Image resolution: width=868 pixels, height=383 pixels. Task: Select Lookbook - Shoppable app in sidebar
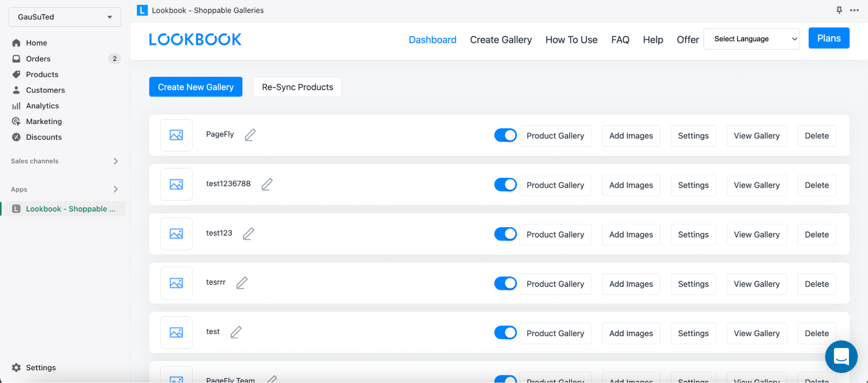coord(65,209)
